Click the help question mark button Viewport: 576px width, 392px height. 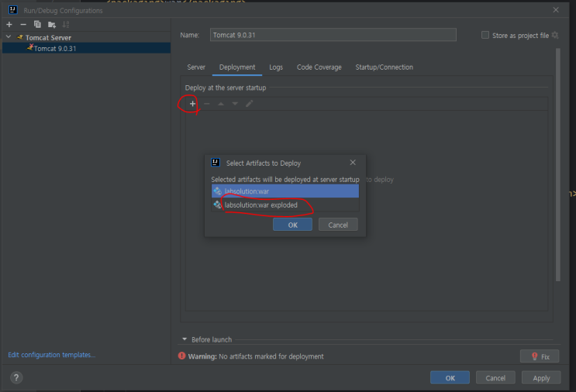(x=16, y=377)
